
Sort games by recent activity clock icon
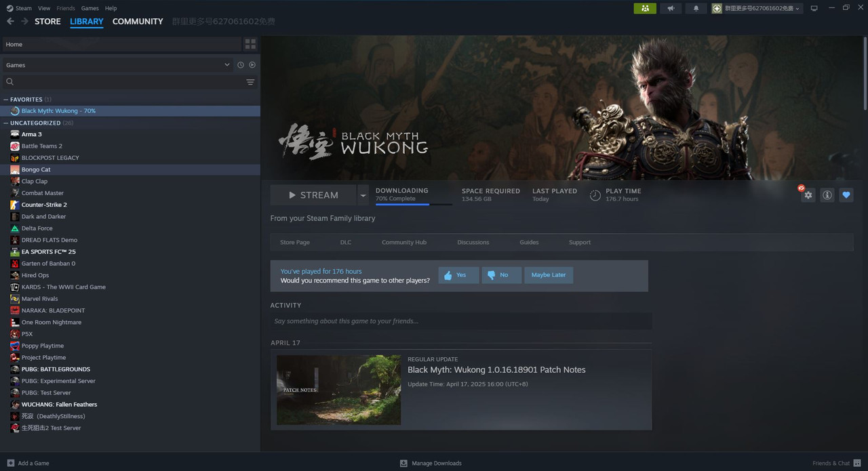coord(241,65)
